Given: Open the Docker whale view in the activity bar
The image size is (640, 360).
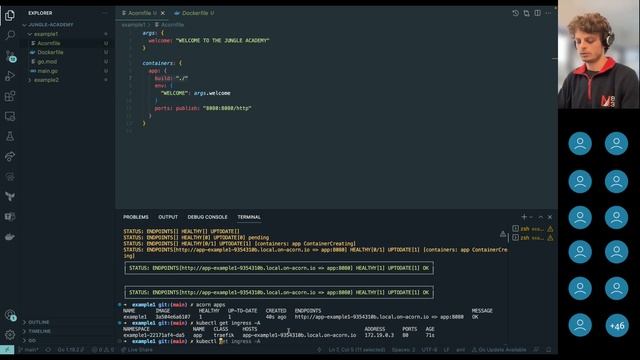Looking at the screenshot, I should [10, 237].
